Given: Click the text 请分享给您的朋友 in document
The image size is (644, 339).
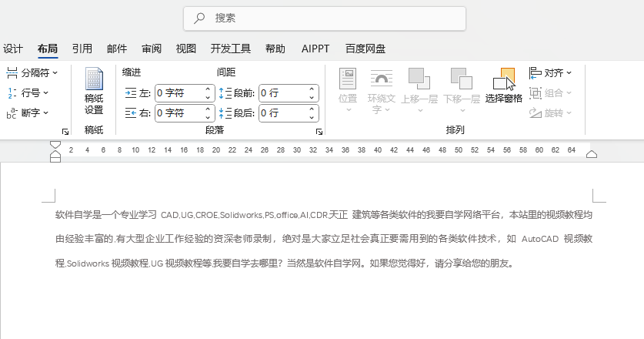Looking at the screenshot, I should pyautogui.click(x=472, y=263).
